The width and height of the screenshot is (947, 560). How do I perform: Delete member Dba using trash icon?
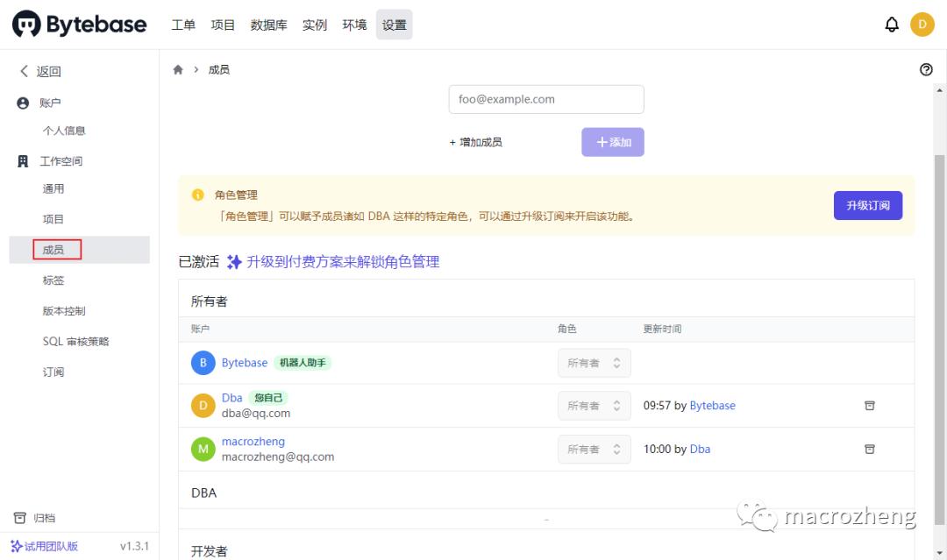[x=869, y=405]
